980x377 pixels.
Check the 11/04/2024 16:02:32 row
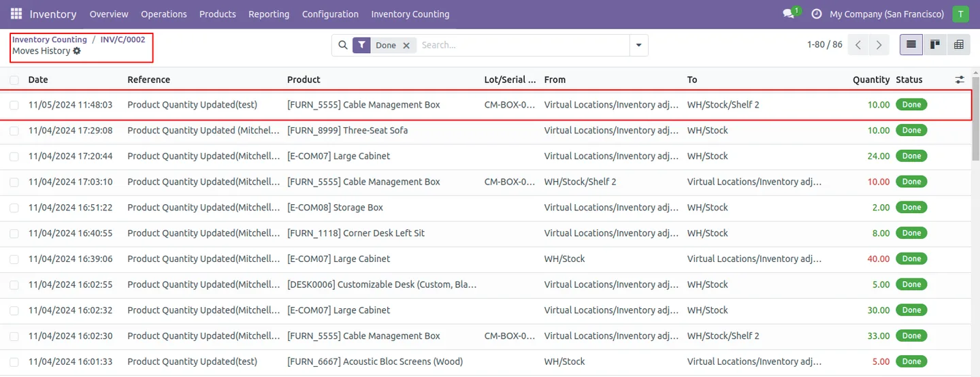click(x=14, y=310)
